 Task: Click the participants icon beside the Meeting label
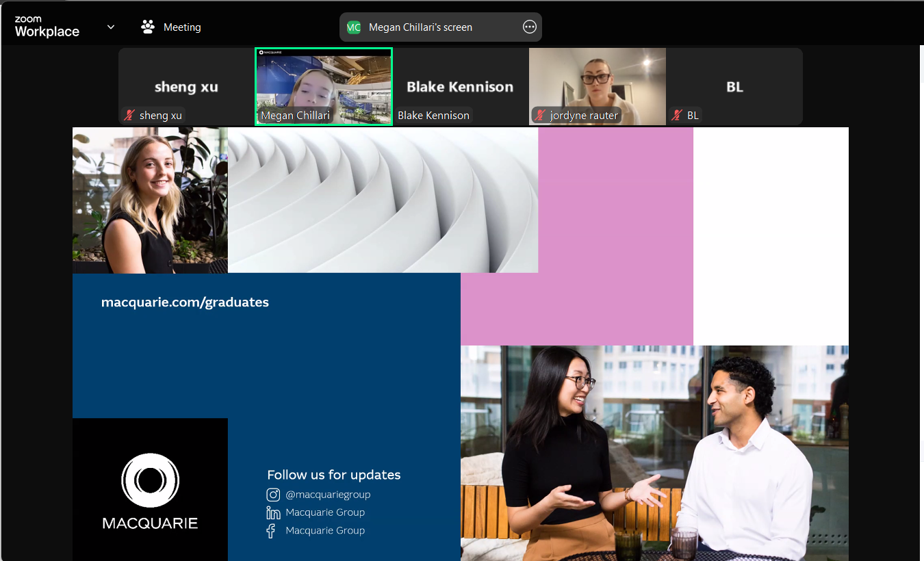coord(146,26)
